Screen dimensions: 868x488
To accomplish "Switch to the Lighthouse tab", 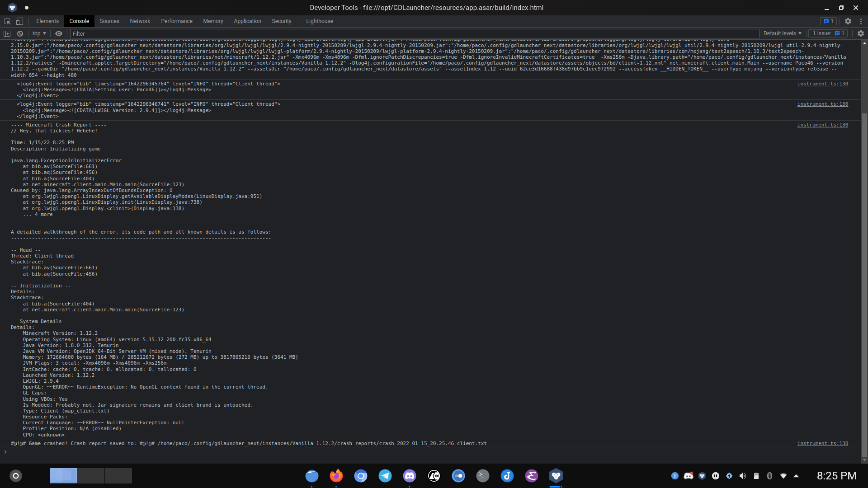I will coord(319,21).
